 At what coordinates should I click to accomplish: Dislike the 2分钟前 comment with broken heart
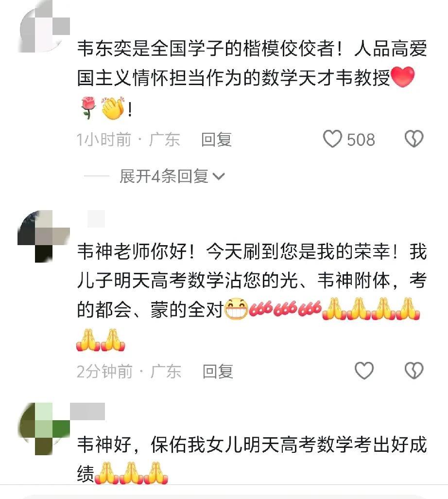coord(414,371)
